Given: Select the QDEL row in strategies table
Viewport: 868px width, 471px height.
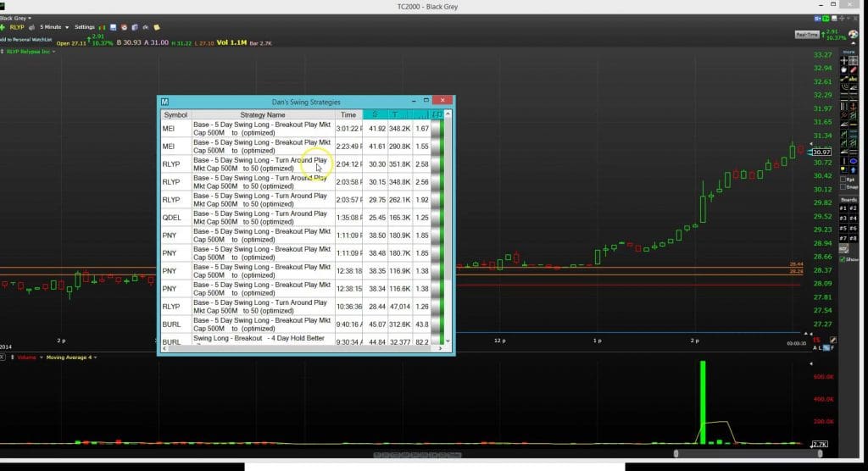Looking at the screenshot, I should [303, 218].
